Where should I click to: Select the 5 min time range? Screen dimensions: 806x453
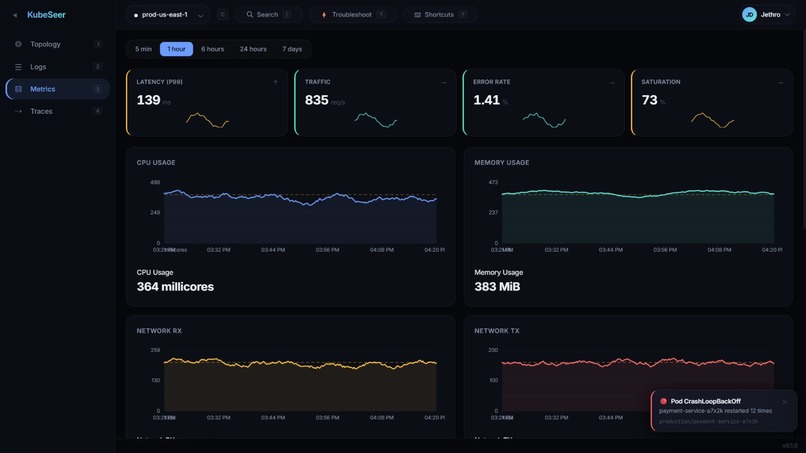point(143,49)
